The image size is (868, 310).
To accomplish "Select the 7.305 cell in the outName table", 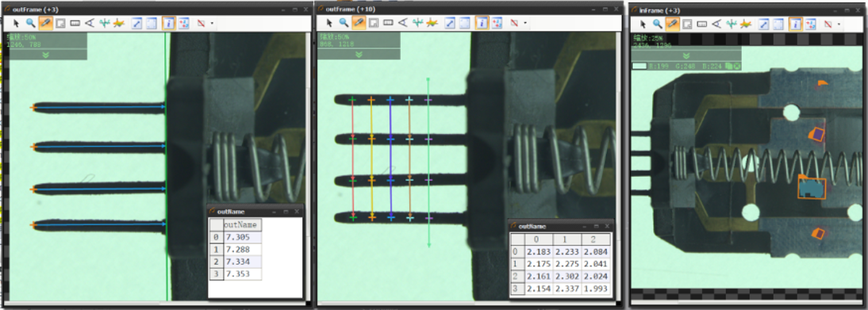I will [x=243, y=237].
